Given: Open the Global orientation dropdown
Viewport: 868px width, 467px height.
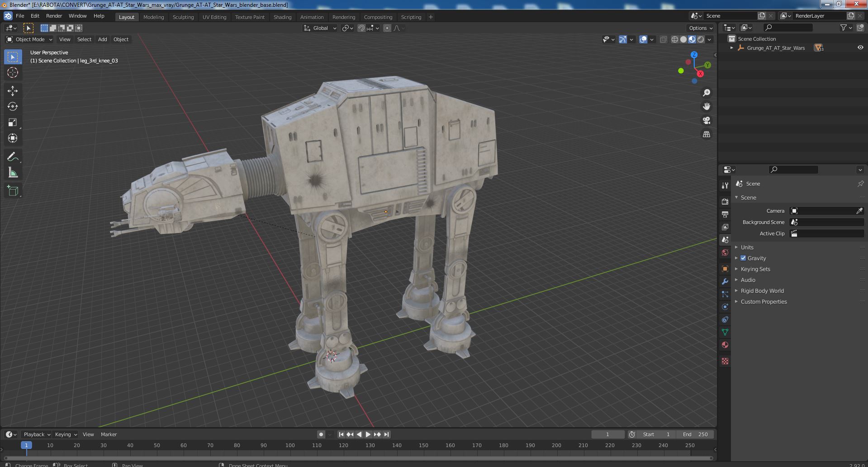Looking at the screenshot, I should pyautogui.click(x=320, y=28).
